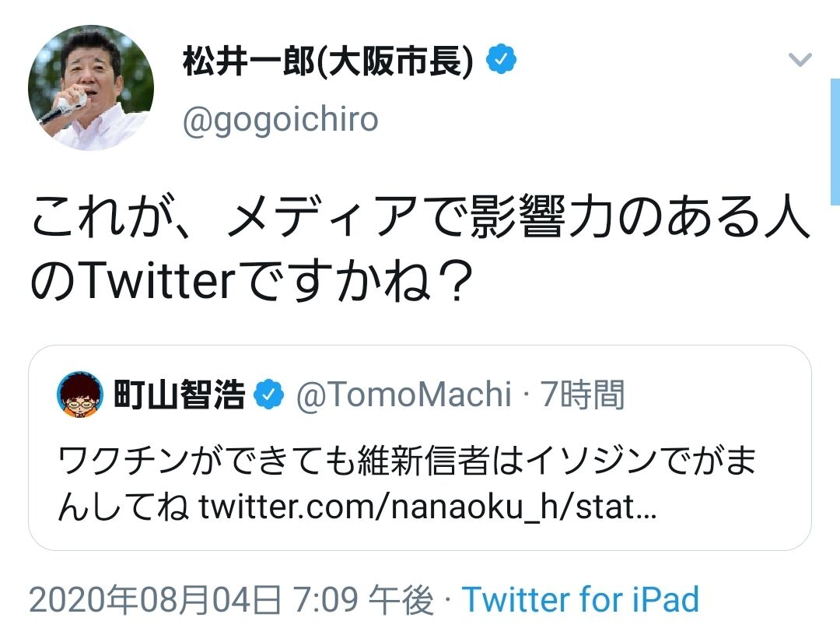The height and width of the screenshot is (642, 840).
Task: Open the @TomoMachi handle
Action: coord(403,396)
